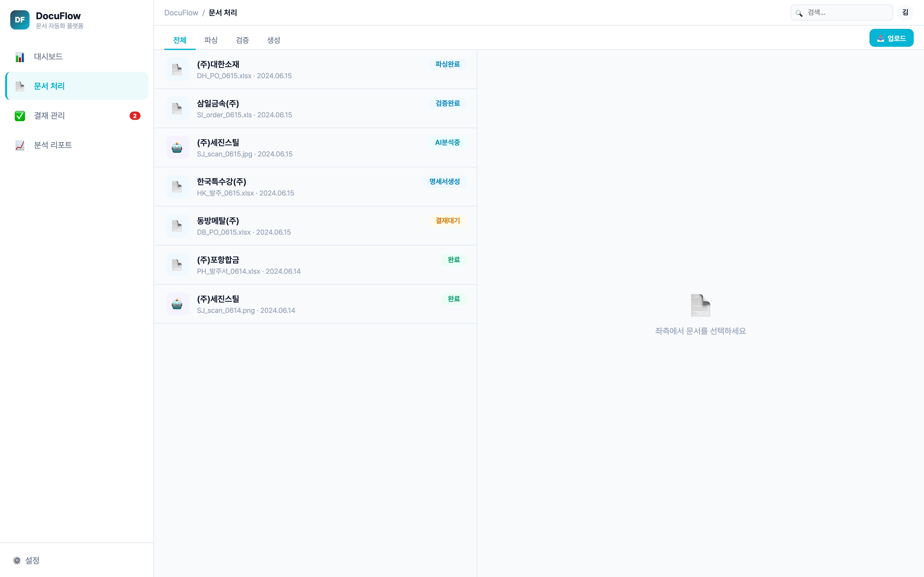The height and width of the screenshot is (577, 924).
Task: Click the 검색 input field
Action: click(848, 13)
